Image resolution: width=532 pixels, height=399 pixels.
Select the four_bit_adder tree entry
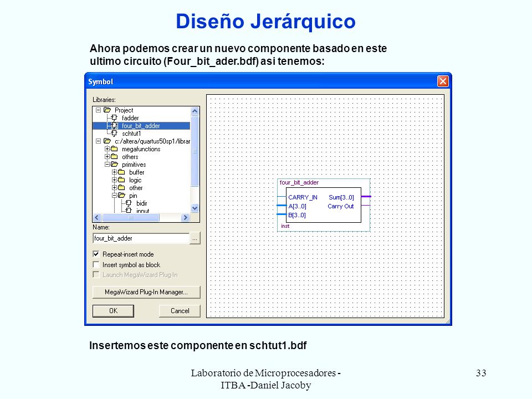tap(141, 126)
